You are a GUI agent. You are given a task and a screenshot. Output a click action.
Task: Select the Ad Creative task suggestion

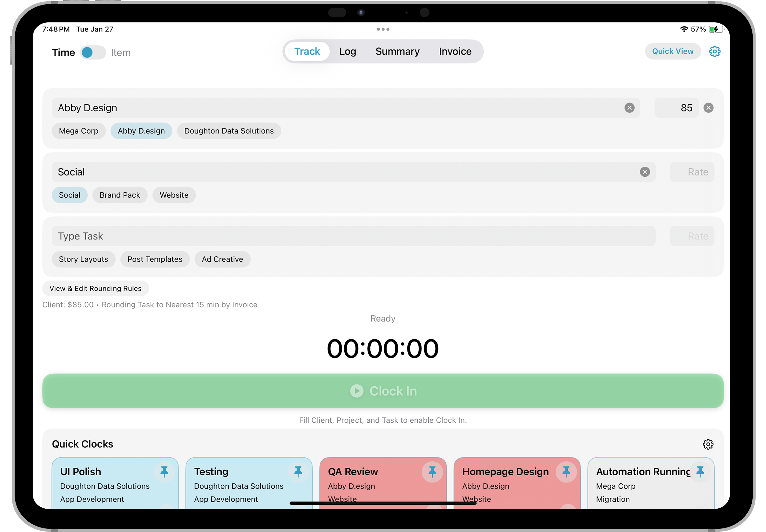coord(222,259)
